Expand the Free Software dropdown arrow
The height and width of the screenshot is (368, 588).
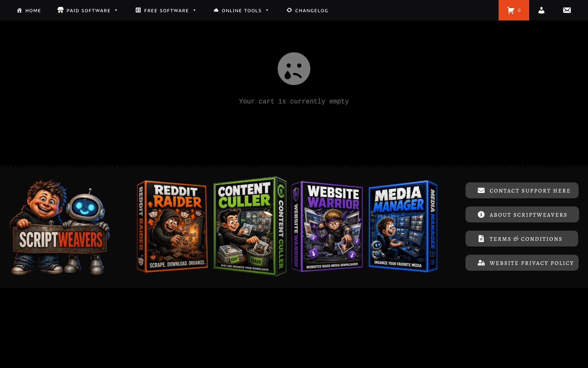click(x=194, y=10)
